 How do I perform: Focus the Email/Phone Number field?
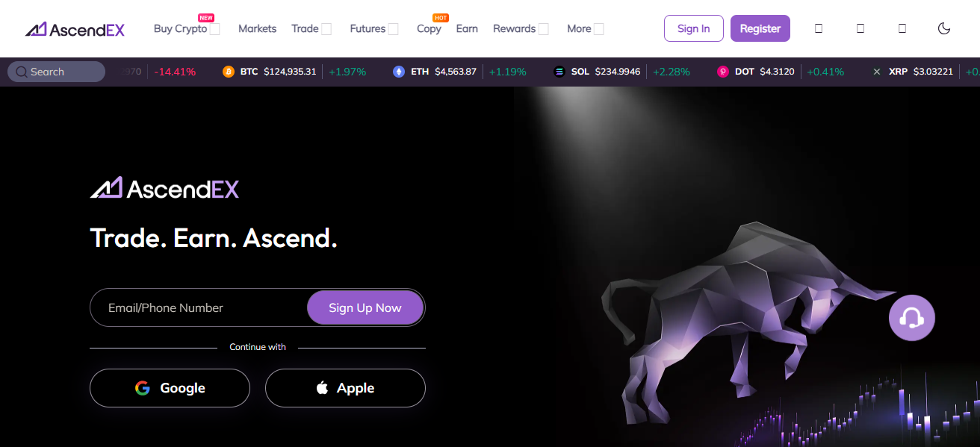coord(199,307)
